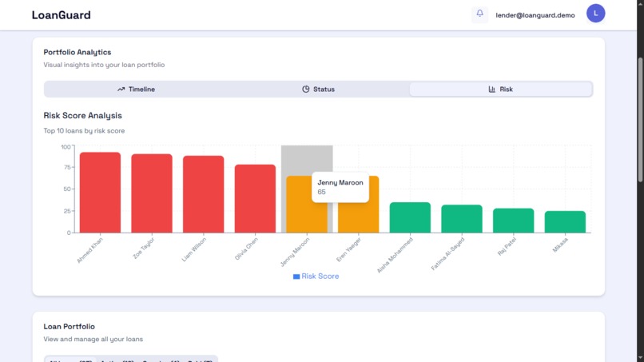Screen dimensions: 644x362
Task: Click the Raj Patel axis label
Action: tap(507, 247)
